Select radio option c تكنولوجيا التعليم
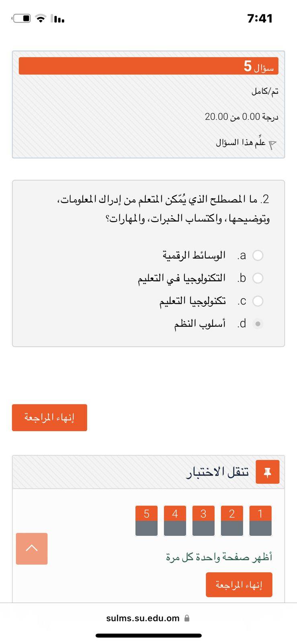 (258, 301)
